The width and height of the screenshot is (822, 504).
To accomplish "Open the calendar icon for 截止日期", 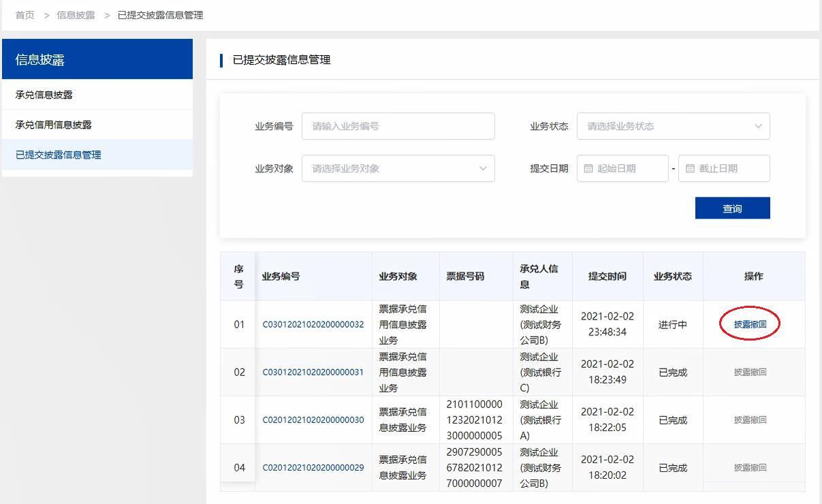I will click(x=690, y=168).
